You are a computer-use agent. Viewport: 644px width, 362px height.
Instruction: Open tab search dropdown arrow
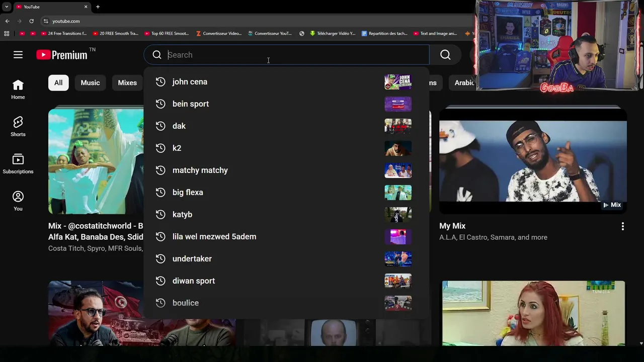click(7, 7)
